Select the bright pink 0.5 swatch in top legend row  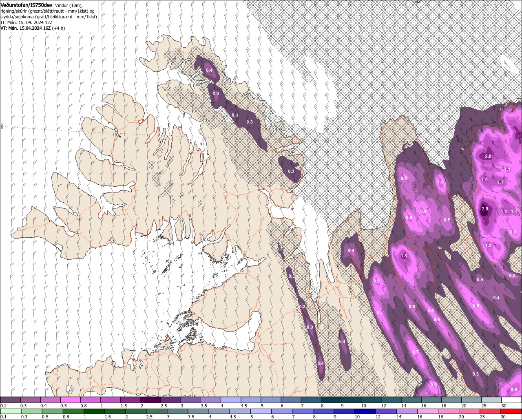pos(71,400)
